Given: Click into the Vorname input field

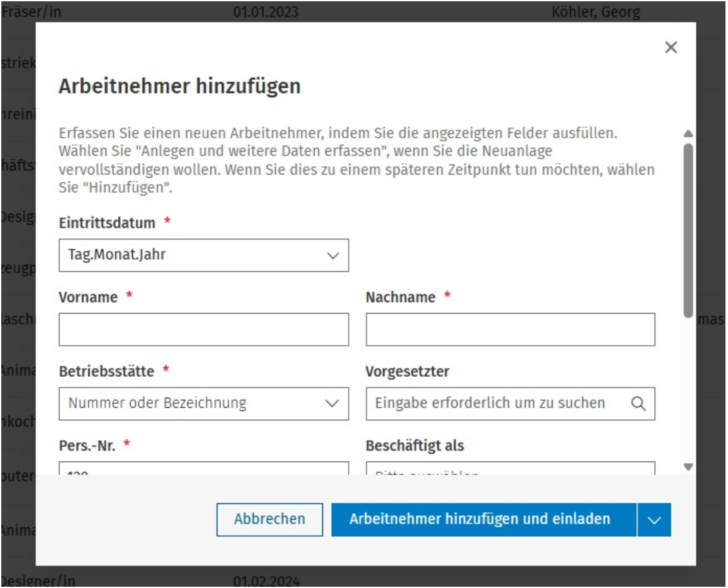Looking at the screenshot, I should pyautogui.click(x=203, y=329).
